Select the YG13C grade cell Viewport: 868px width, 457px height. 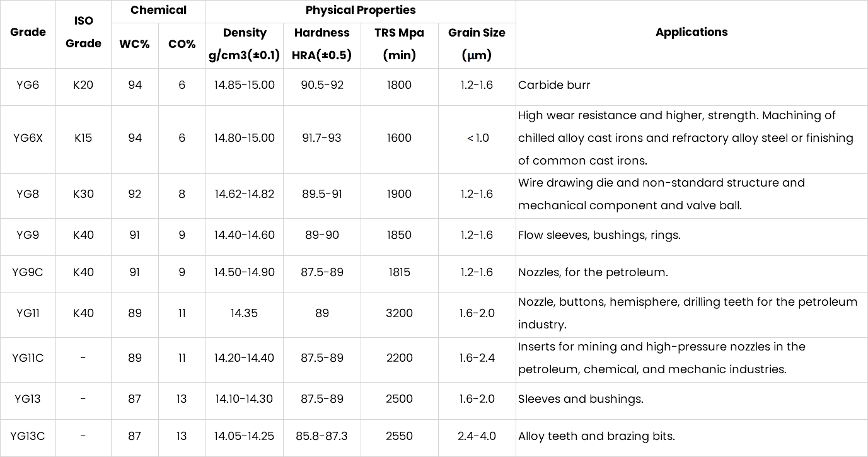28,436
